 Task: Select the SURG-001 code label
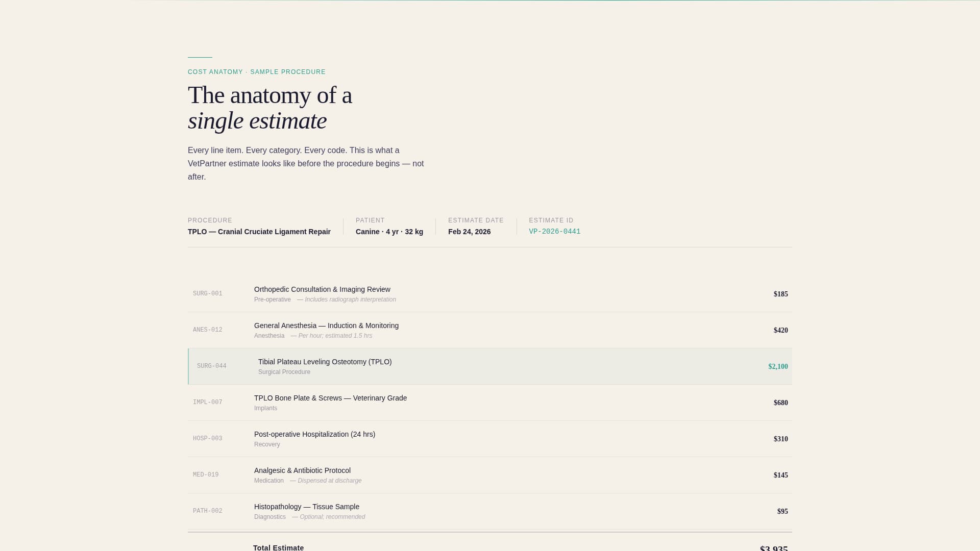pyautogui.click(x=208, y=293)
